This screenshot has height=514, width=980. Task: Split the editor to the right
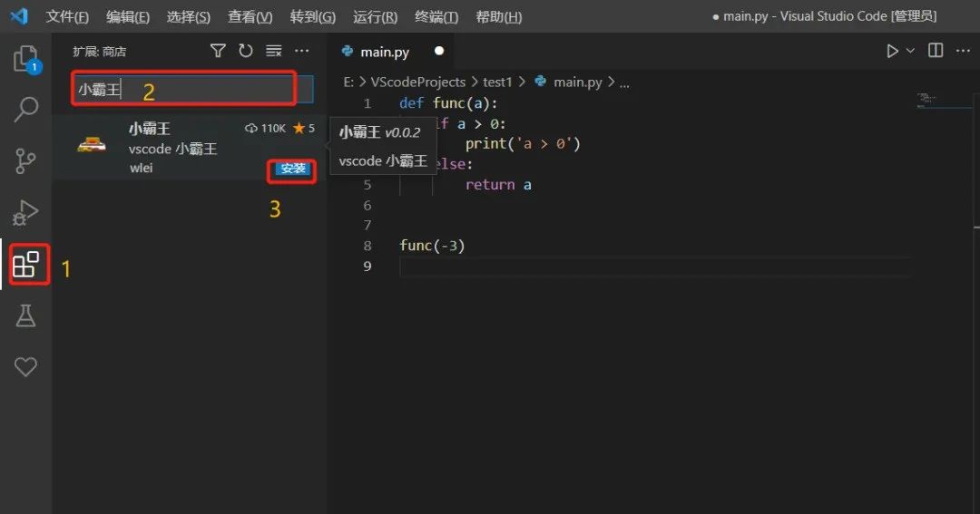pos(936,51)
